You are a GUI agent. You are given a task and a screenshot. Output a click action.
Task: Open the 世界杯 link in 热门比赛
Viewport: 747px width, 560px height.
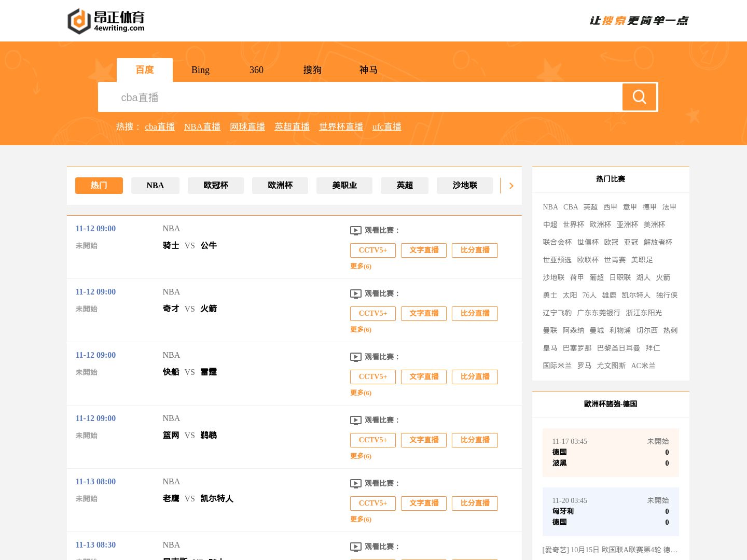click(x=573, y=225)
